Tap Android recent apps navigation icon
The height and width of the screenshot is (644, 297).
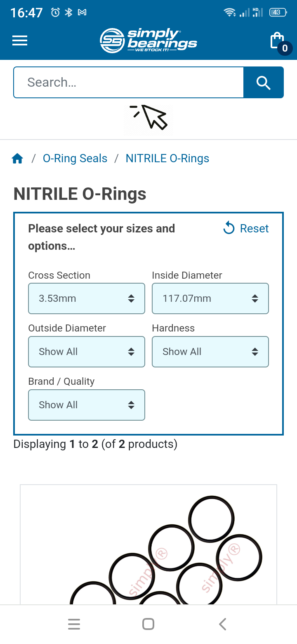pyautogui.click(x=74, y=624)
